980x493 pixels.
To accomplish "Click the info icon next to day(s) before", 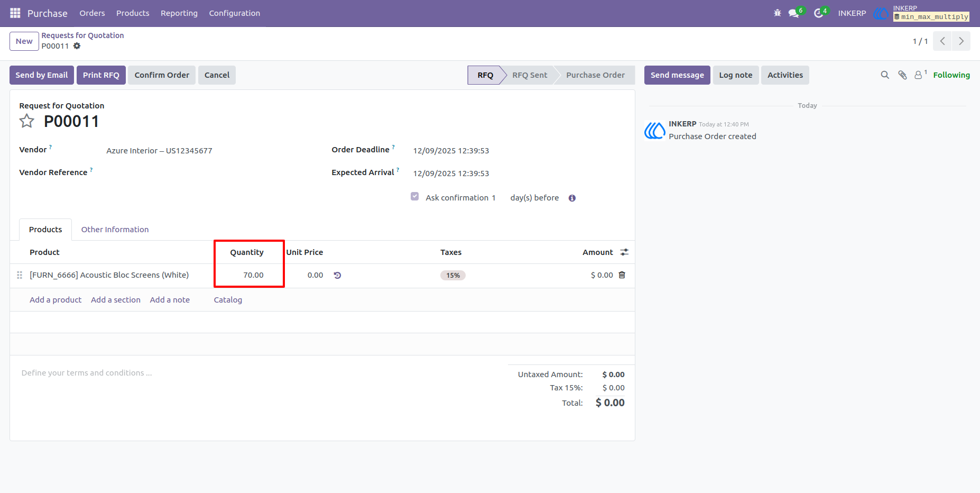I will click(x=572, y=198).
